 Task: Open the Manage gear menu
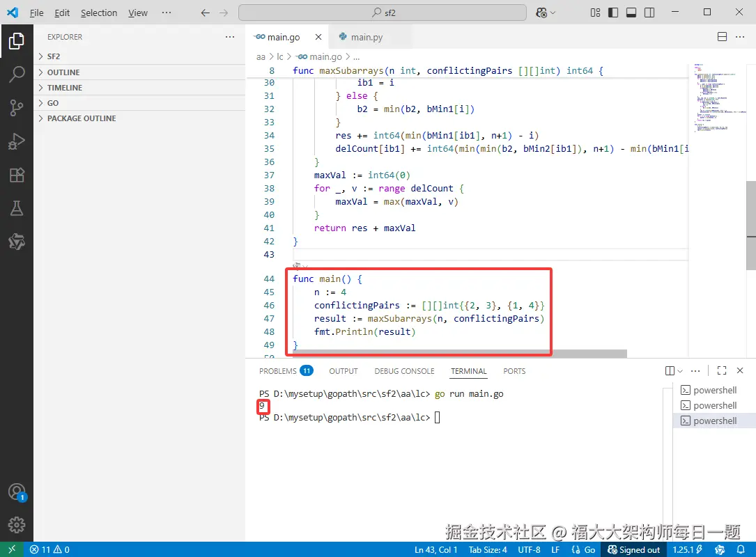[x=17, y=525]
